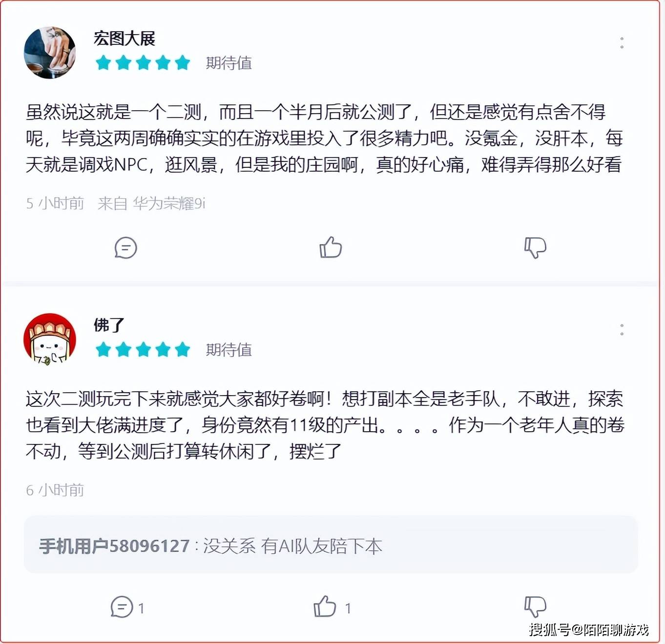
Task: Thumbs down 佛了's review
Action: tap(535, 607)
